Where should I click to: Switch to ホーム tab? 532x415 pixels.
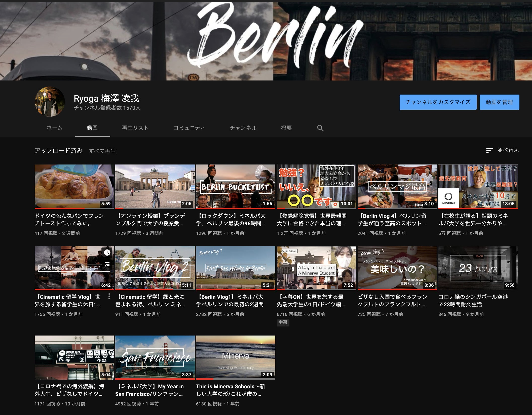tap(54, 128)
